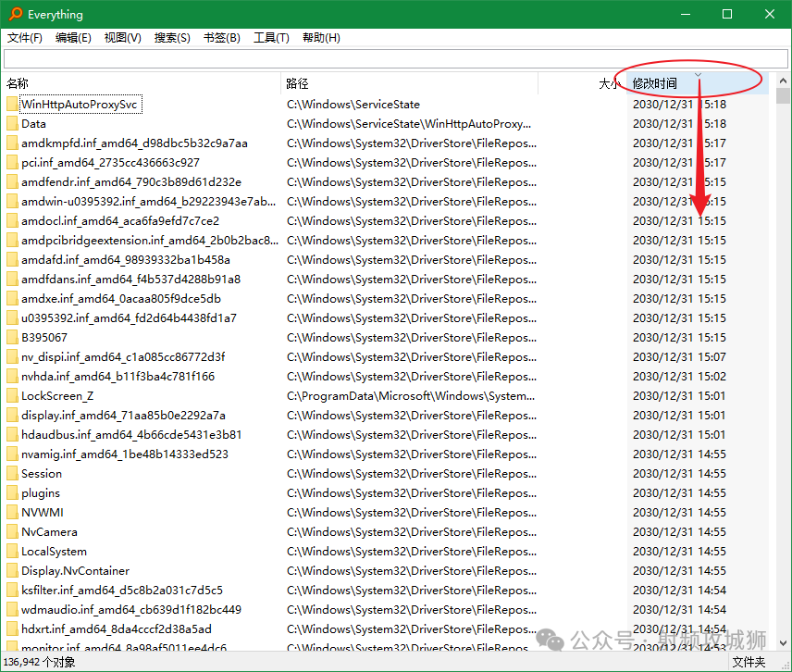Select wdmaudio.inf_amd64_cb639d1f182bc449 entry

pyautogui.click(x=131, y=610)
